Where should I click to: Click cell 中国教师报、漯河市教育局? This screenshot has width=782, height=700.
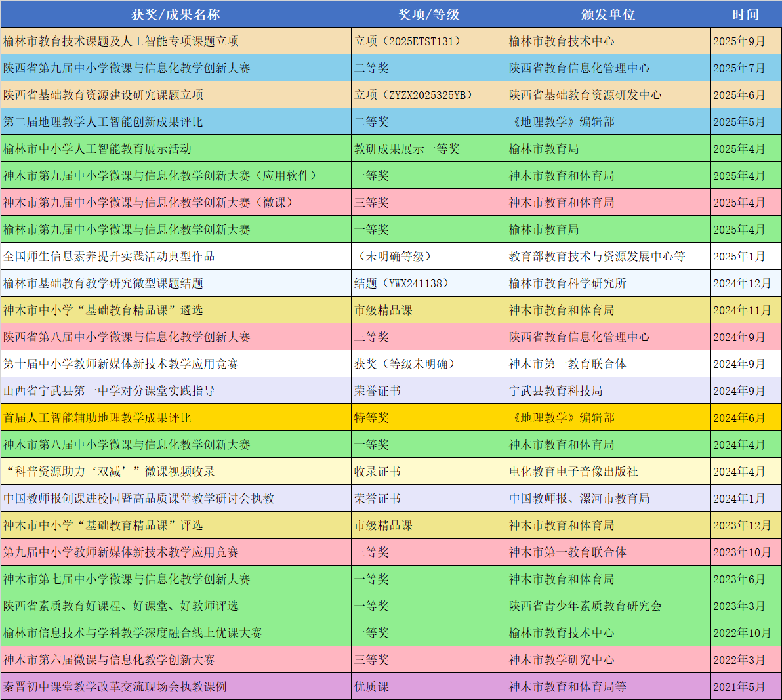tap(608, 499)
